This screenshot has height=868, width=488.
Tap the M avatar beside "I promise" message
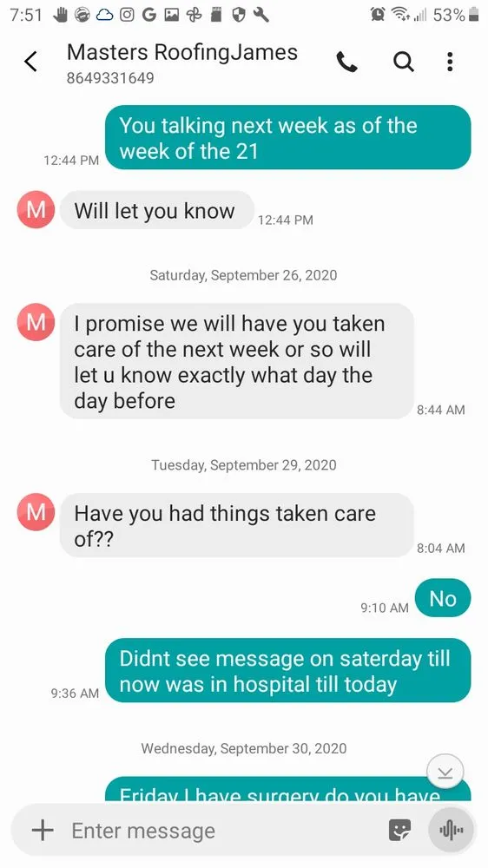pyautogui.click(x=36, y=322)
